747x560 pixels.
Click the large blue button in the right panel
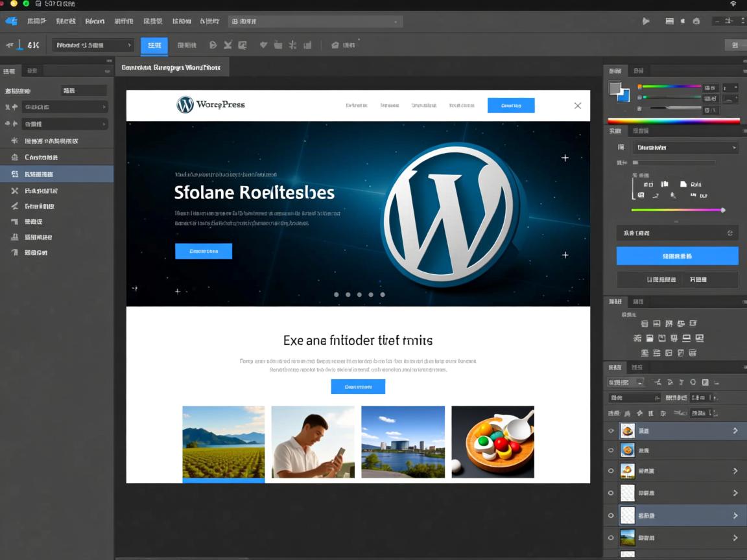(x=677, y=256)
